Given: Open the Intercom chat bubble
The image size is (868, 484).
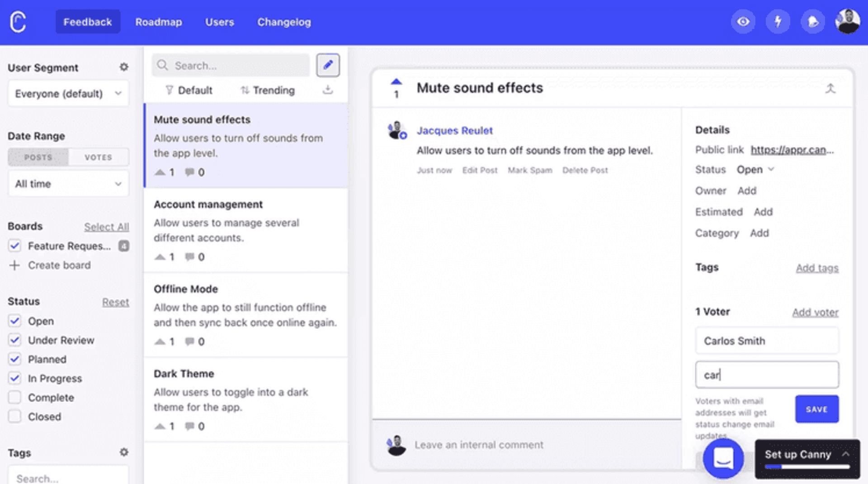Looking at the screenshot, I should point(724,458).
